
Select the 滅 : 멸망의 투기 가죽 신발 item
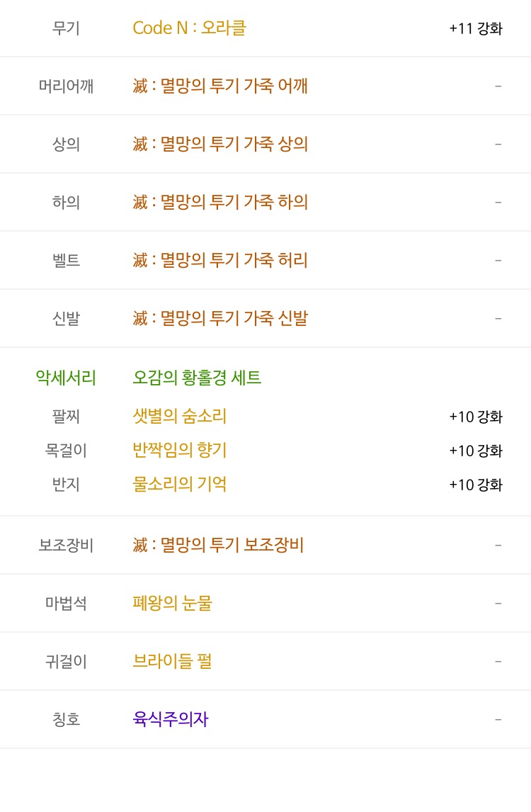[219, 319]
